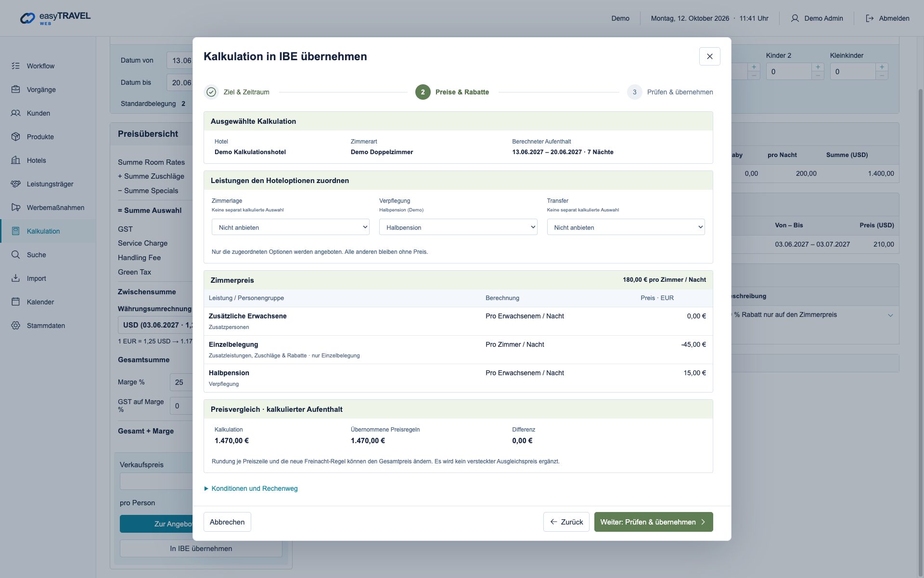Click the Zusätzliche Erwachsene row title

tap(248, 316)
